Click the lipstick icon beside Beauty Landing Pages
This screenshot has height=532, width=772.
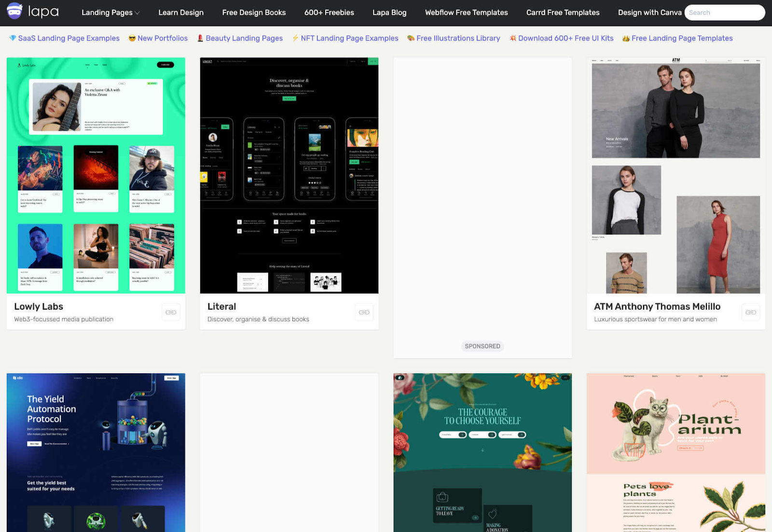click(200, 38)
